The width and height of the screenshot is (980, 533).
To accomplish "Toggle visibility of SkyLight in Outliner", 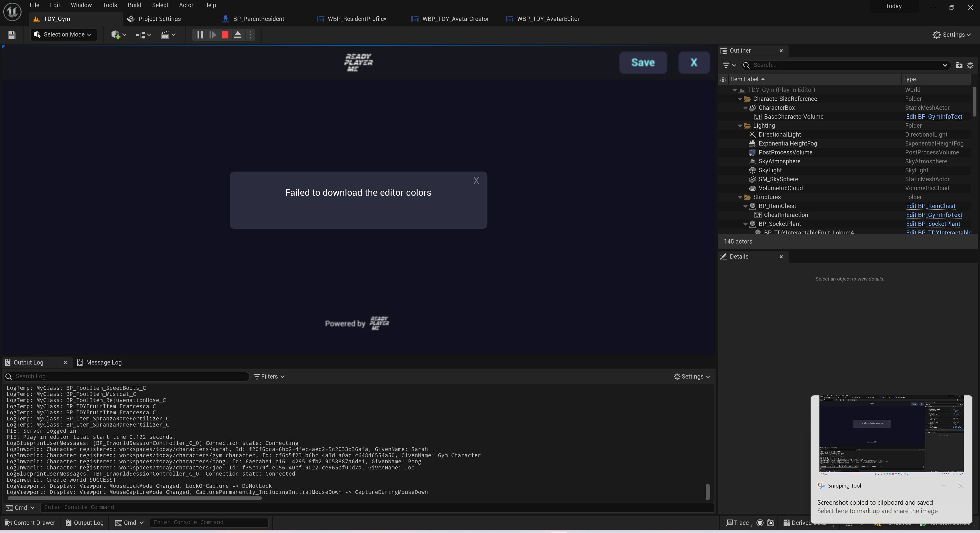I will [x=723, y=170].
